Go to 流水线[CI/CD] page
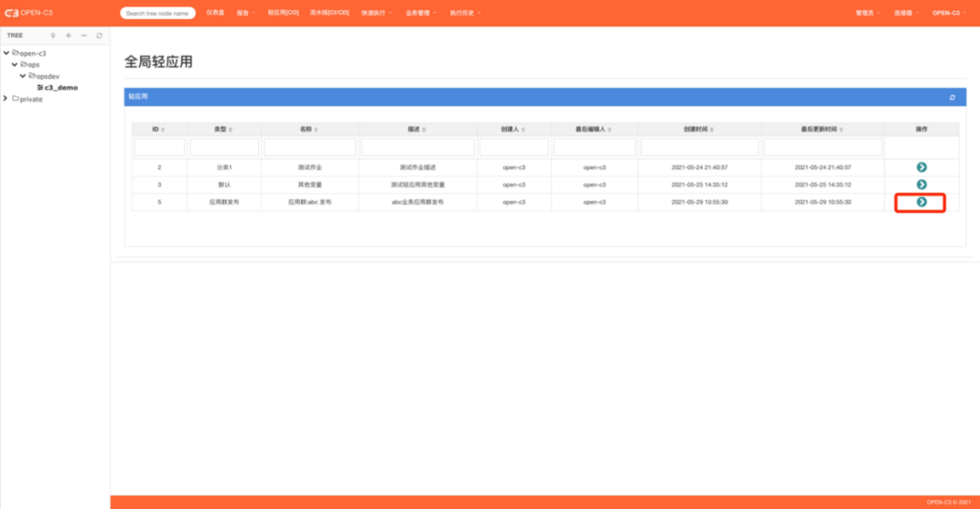The width and height of the screenshot is (980, 509). click(330, 13)
